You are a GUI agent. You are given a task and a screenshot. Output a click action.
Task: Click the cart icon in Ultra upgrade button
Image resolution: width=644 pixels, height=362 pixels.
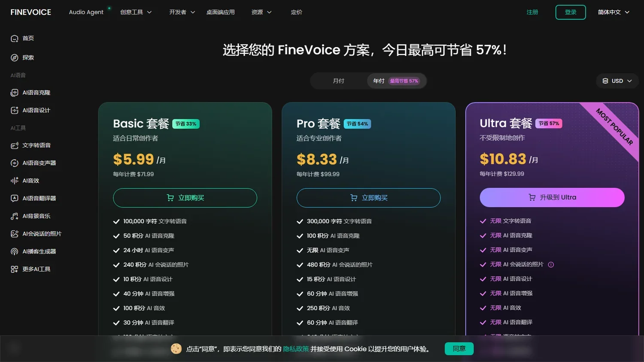pyautogui.click(x=532, y=197)
